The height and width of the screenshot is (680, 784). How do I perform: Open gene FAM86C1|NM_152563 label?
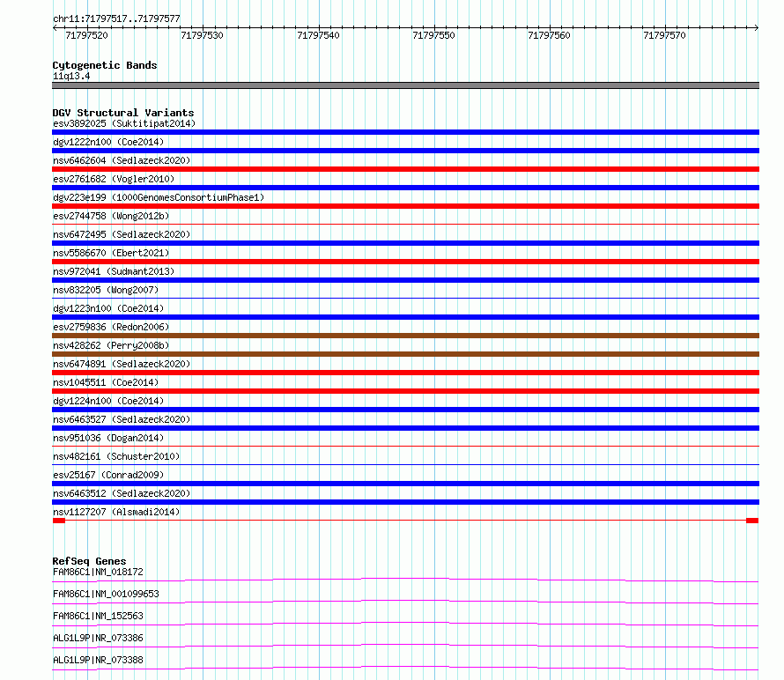click(98, 616)
